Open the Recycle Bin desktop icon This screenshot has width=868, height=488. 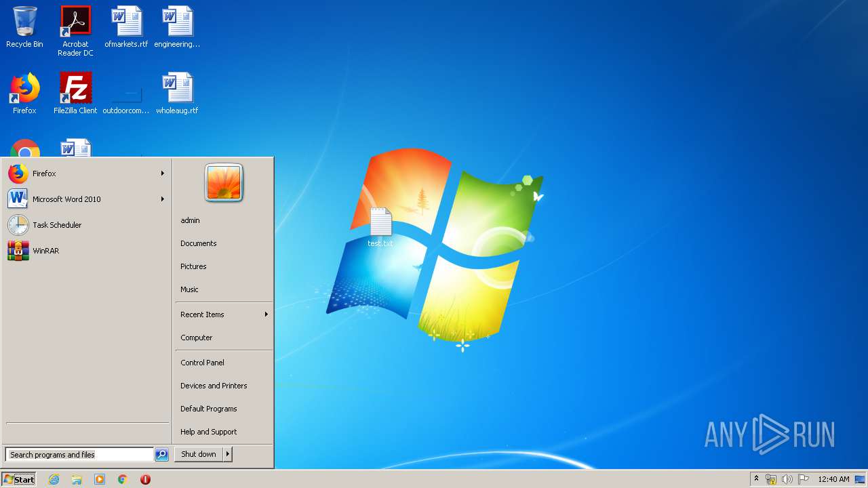(24, 27)
